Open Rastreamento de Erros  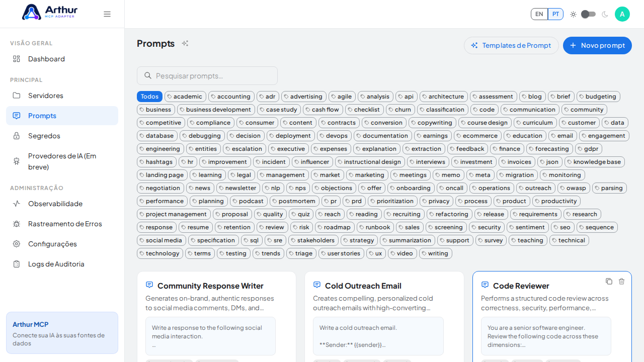coord(62,224)
